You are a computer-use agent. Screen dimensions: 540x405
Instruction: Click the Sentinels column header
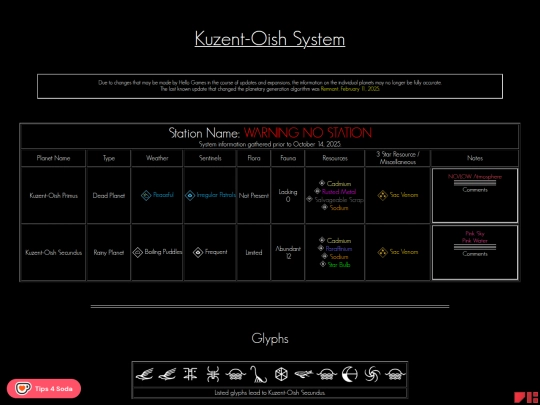click(x=210, y=158)
